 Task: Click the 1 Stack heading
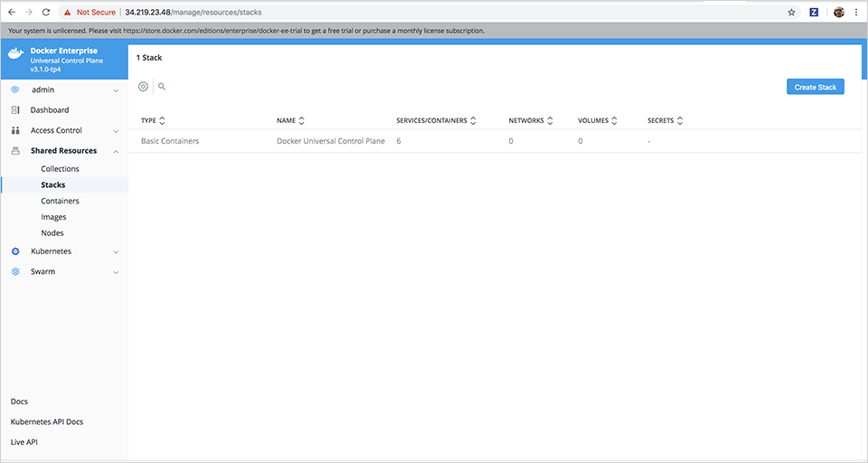click(149, 58)
